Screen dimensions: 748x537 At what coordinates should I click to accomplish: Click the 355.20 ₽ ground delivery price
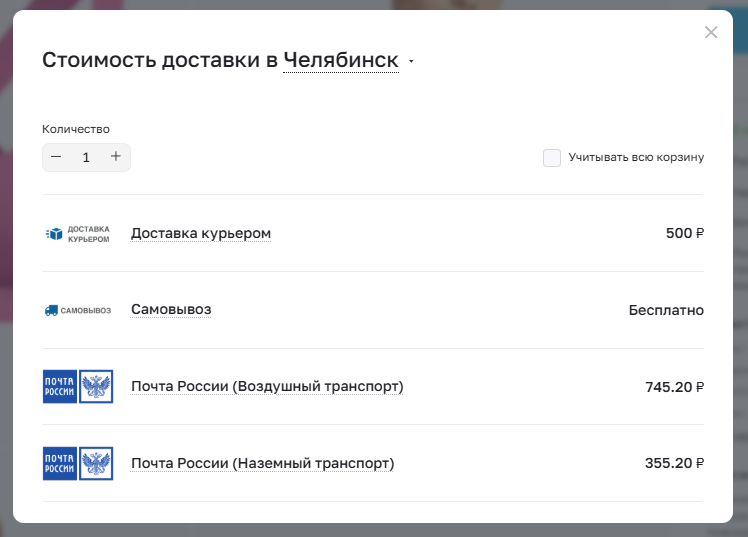(x=675, y=463)
